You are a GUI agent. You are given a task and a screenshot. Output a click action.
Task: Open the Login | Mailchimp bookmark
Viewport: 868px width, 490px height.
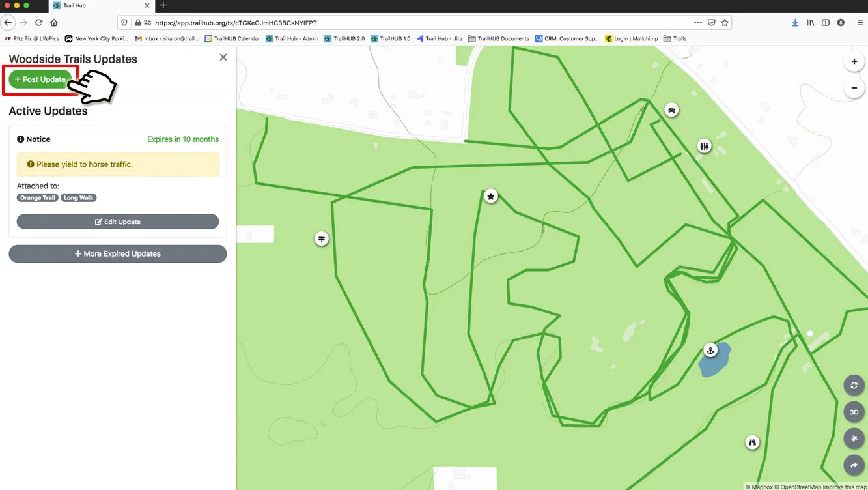coord(631,39)
